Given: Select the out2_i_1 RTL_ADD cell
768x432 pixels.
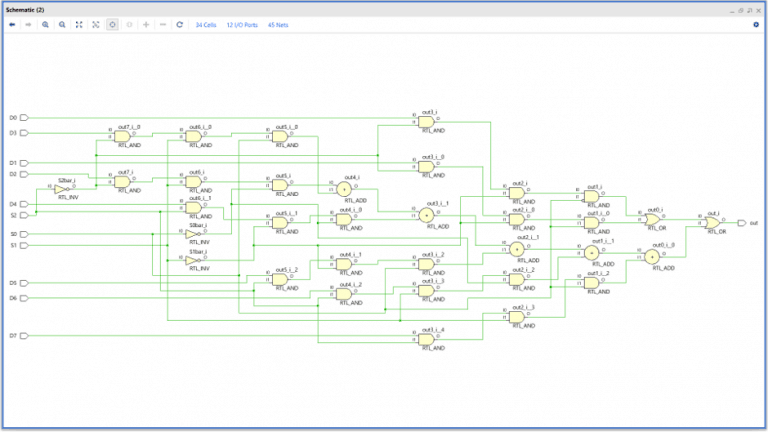Looking at the screenshot, I should coord(516,249).
